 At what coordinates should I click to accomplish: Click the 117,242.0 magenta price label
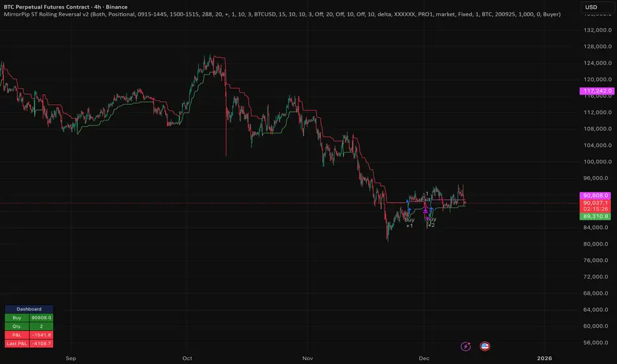tap(597, 91)
